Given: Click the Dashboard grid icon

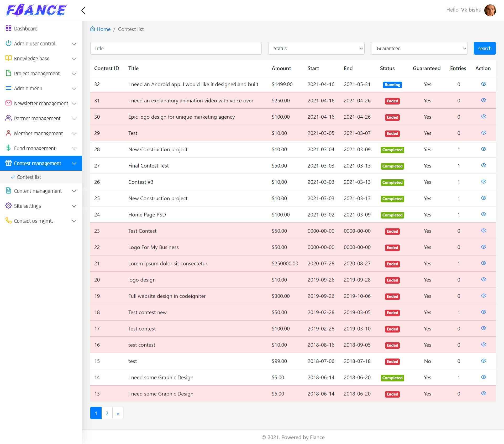Looking at the screenshot, I should click(8, 28).
